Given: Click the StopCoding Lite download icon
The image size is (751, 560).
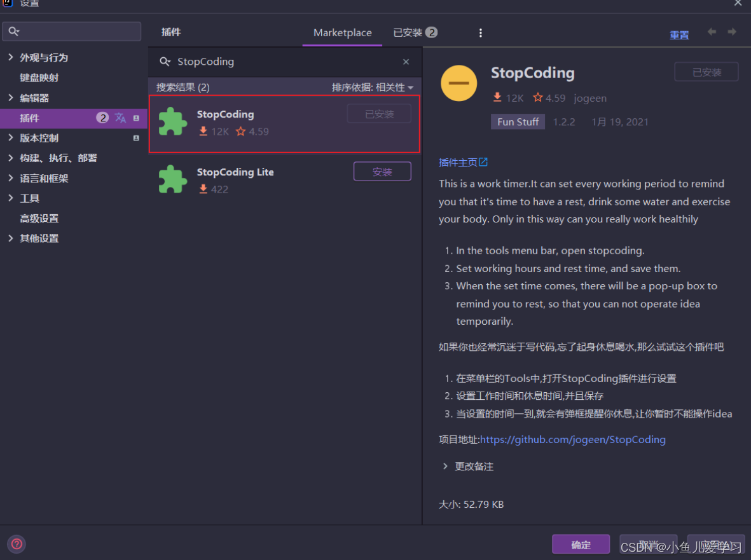Looking at the screenshot, I should pos(203,189).
